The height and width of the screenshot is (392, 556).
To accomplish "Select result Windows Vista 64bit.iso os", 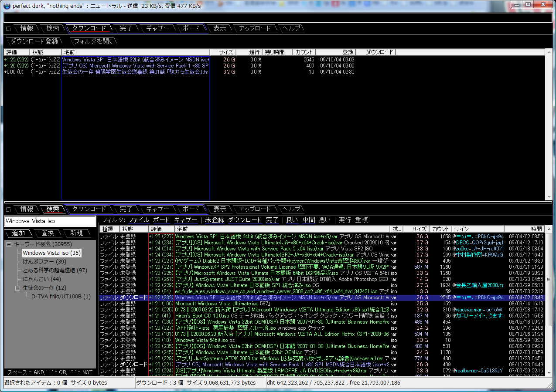I will [x=322, y=340].
